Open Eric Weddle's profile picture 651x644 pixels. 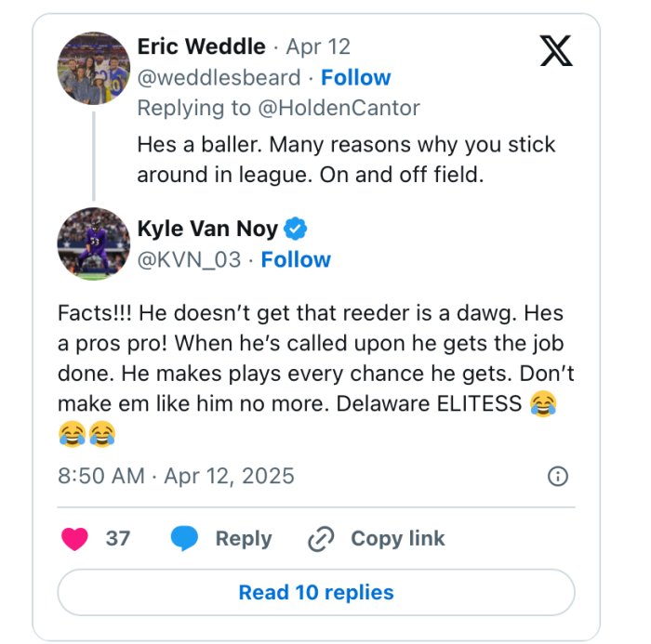tap(93, 67)
